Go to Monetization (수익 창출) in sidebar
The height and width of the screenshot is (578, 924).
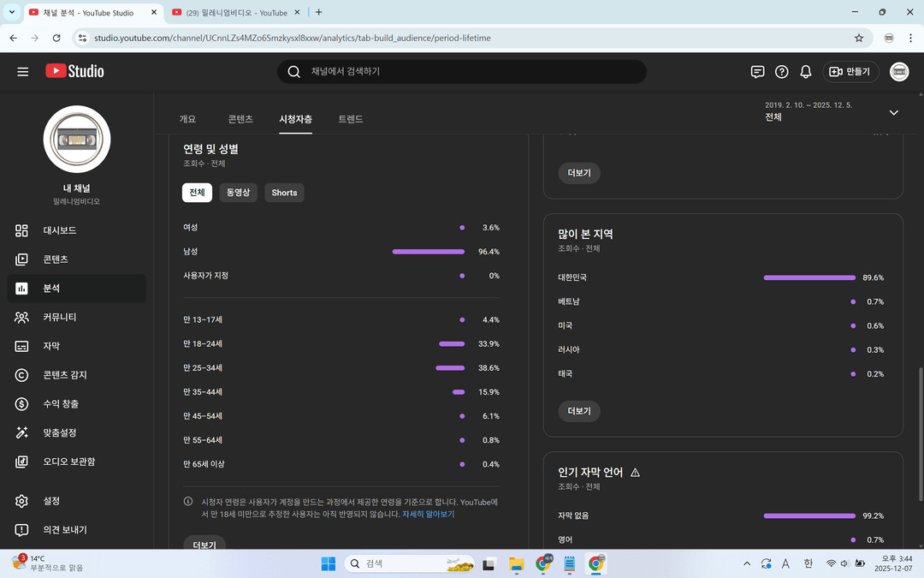[60, 404]
